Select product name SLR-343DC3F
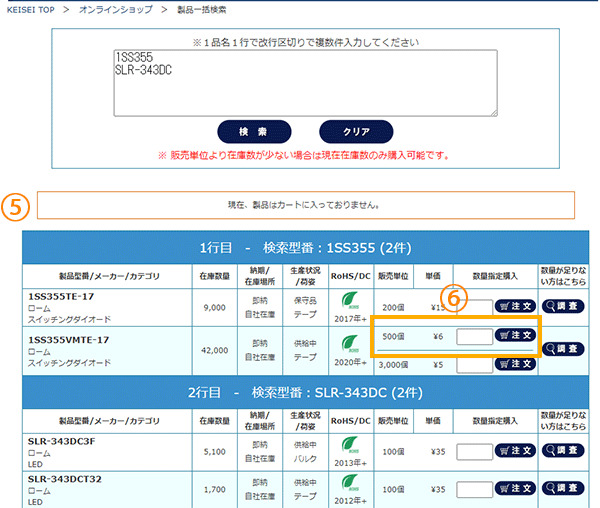This screenshot has width=600, height=508. [x=62, y=441]
